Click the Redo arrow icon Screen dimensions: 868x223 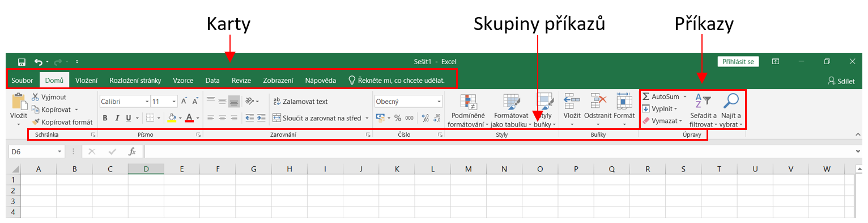[58, 61]
